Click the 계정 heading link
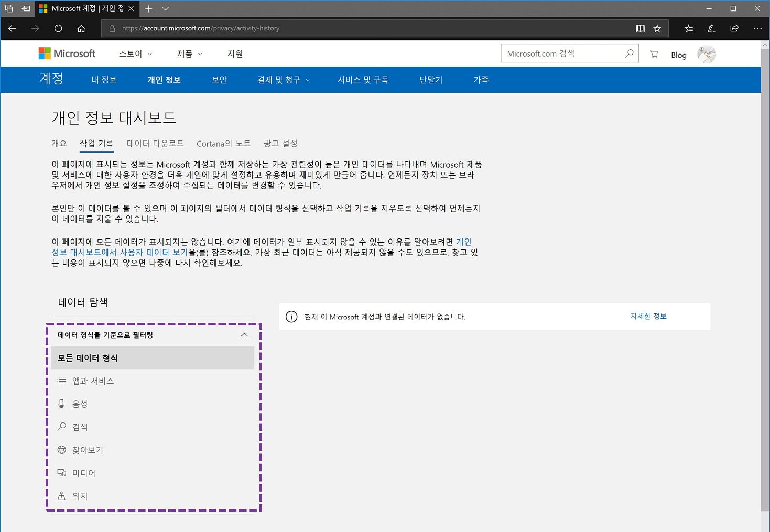770x532 pixels. pos(51,79)
